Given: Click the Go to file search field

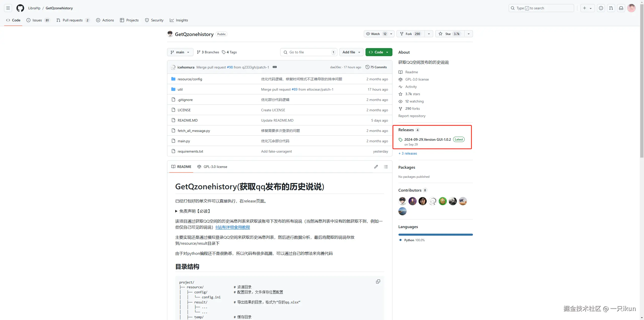Looking at the screenshot, I should (308, 52).
